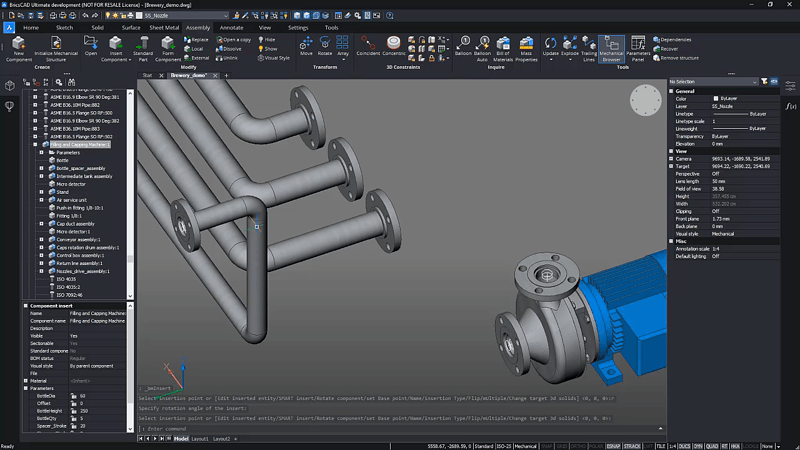Viewport: 800px width, 450px height.
Task: Click the Dependencies tool
Action: coord(672,39)
